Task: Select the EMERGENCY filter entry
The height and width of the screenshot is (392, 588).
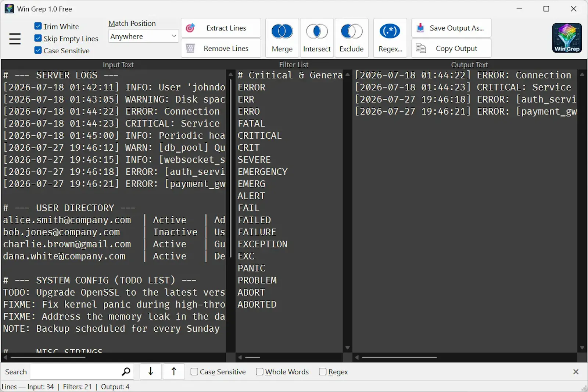Action: pos(262,172)
